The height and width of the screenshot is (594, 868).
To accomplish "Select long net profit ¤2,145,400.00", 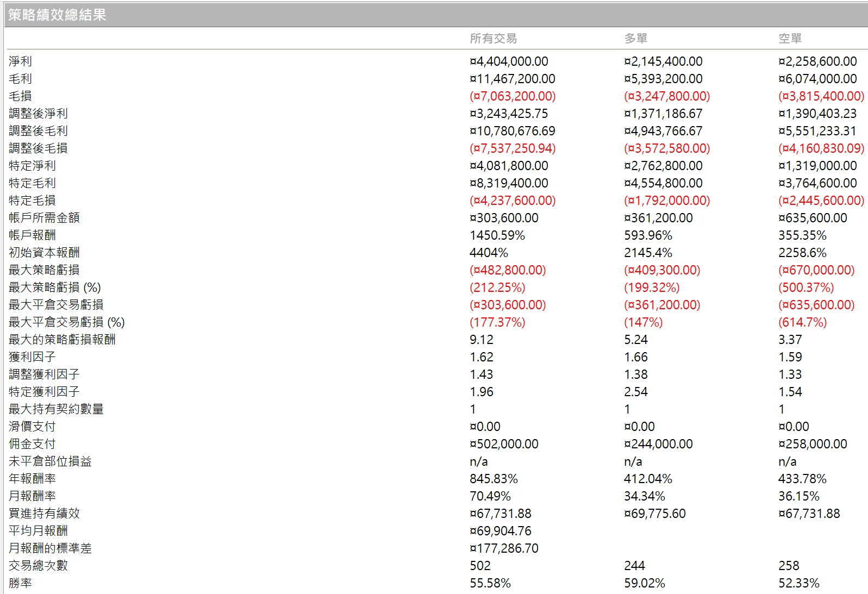I will pos(663,61).
